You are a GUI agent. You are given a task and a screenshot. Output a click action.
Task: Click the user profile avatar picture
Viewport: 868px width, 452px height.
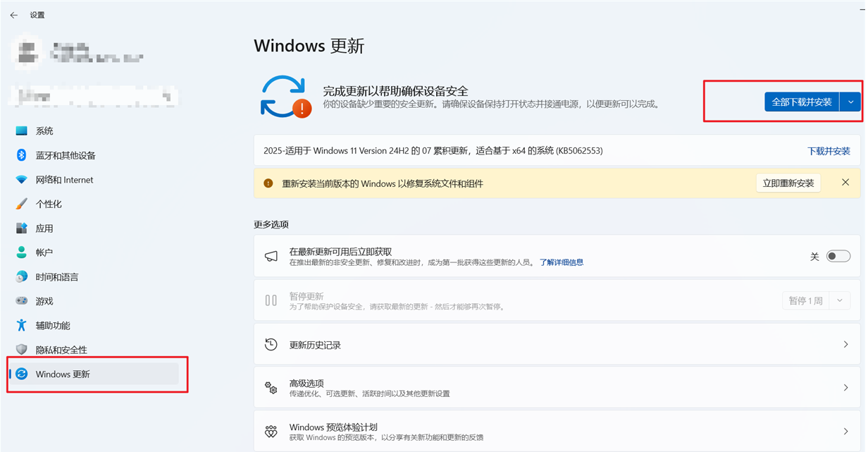coord(28,51)
